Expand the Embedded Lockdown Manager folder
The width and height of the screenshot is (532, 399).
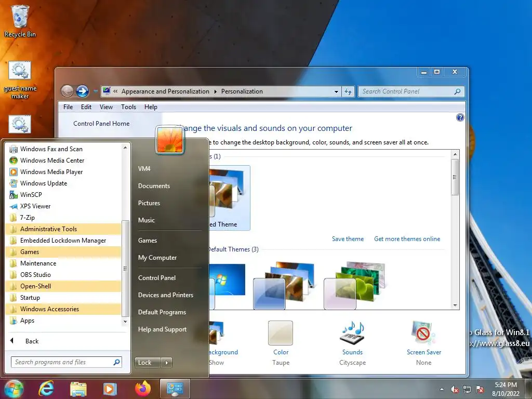click(x=63, y=241)
